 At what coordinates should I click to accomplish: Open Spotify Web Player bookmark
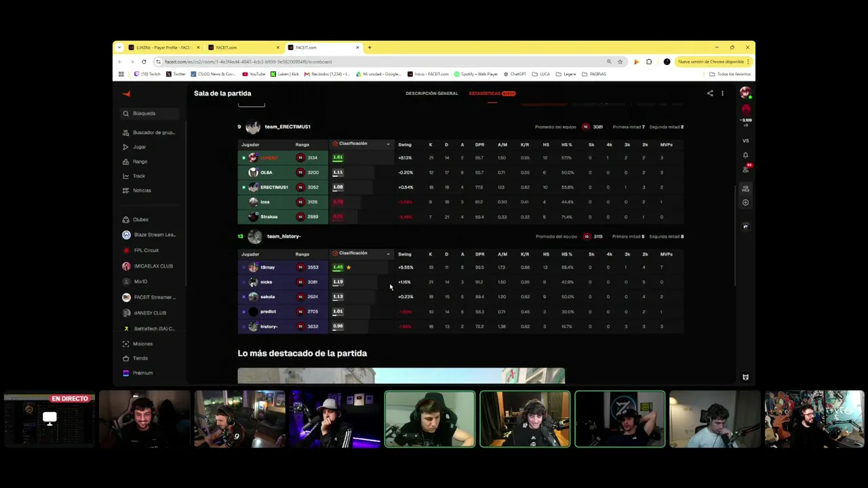(476, 74)
